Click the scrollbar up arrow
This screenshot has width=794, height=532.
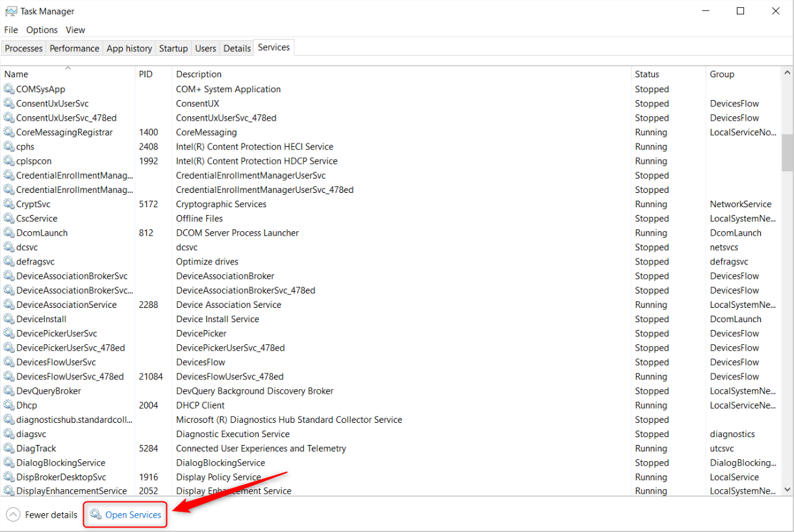[788, 72]
